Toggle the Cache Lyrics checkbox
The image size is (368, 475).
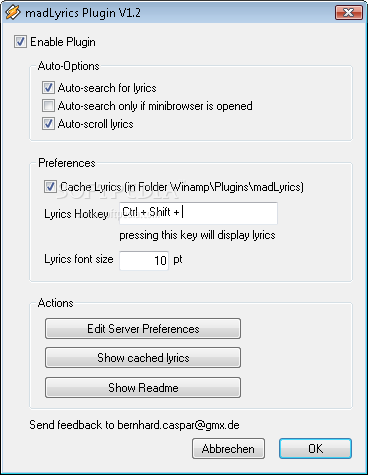[50, 187]
